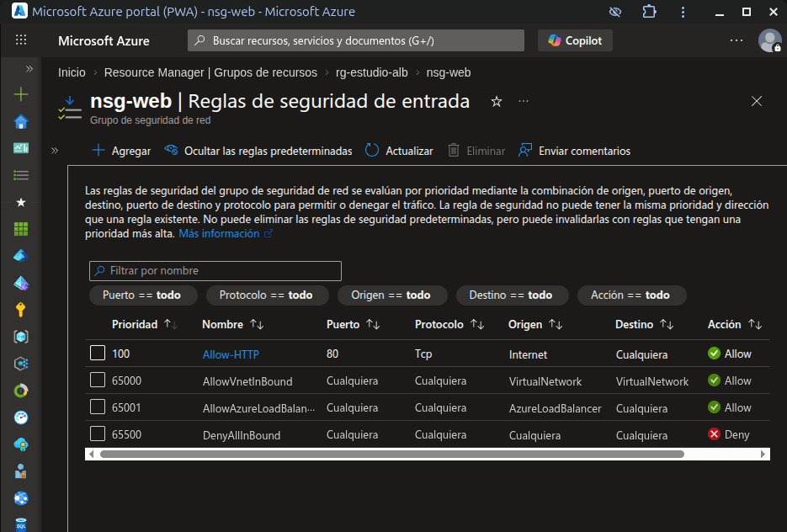Open the Azure portal waffle menu
This screenshot has height=532, width=787.
[x=21, y=40]
